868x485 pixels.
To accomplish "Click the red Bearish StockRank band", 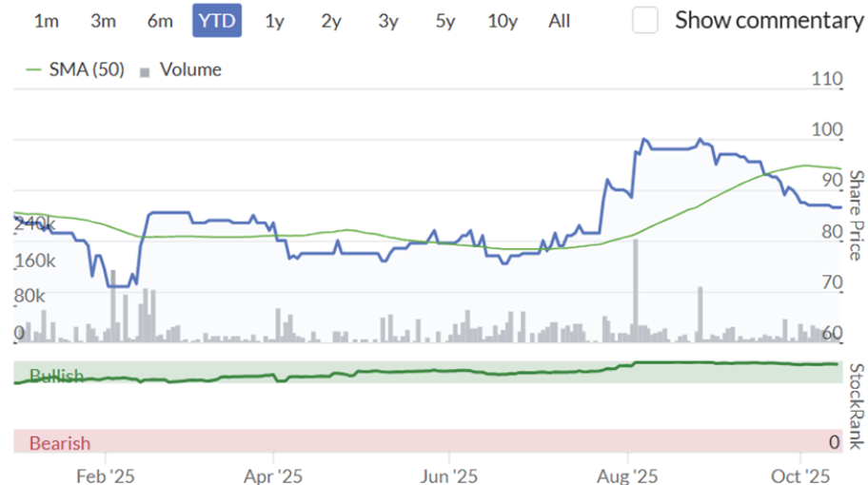I will [x=428, y=442].
